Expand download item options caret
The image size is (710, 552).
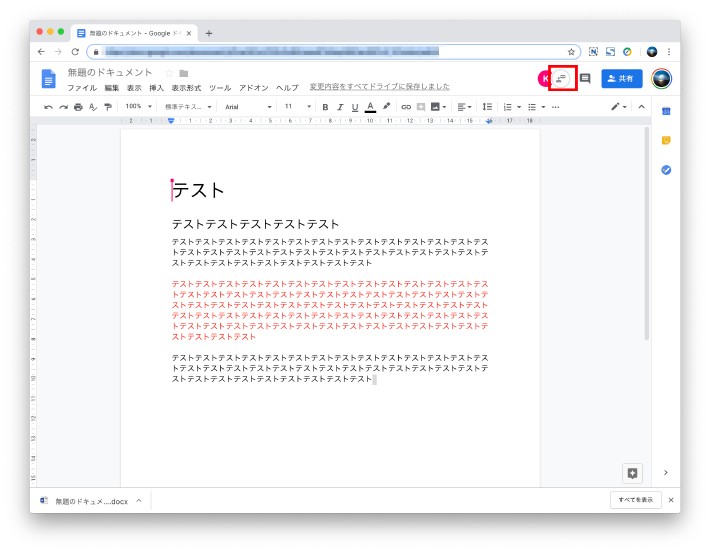point(139,500)
